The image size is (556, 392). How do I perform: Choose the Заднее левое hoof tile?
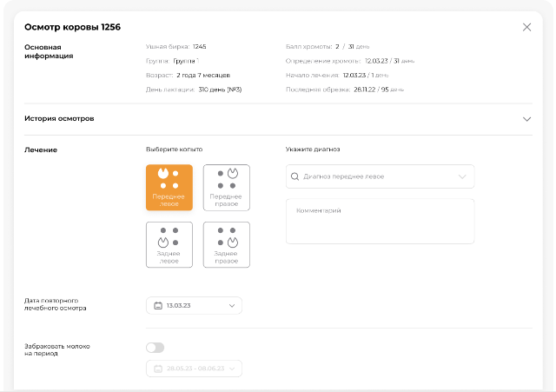pos(169,245)
